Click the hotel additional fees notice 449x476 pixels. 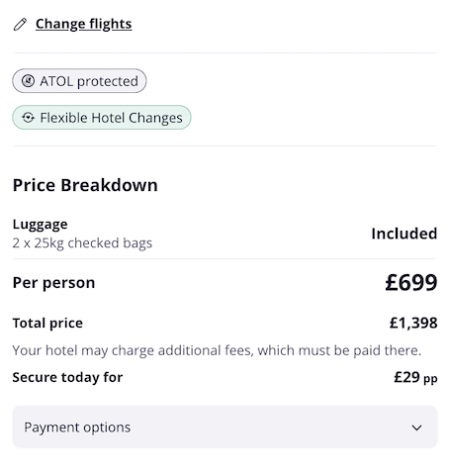[217, 350]
